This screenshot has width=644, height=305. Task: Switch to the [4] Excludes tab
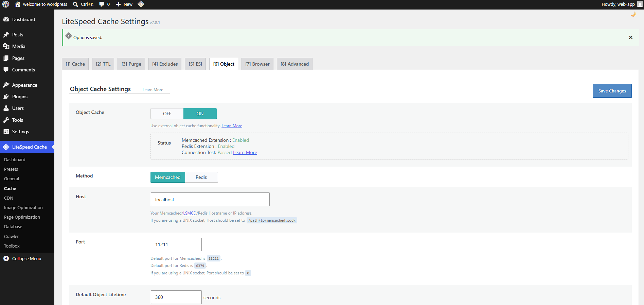[x=165, y=64]
